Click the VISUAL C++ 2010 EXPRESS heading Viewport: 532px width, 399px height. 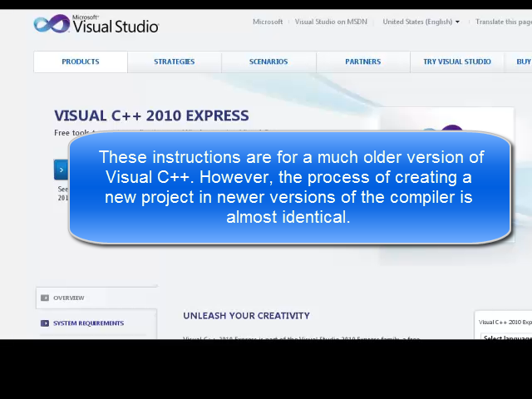pyautogui.click(x=151, y=116)
